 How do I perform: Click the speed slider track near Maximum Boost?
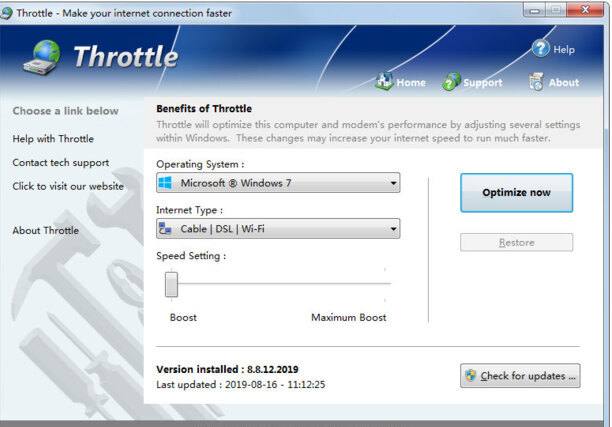pos(382,284)
